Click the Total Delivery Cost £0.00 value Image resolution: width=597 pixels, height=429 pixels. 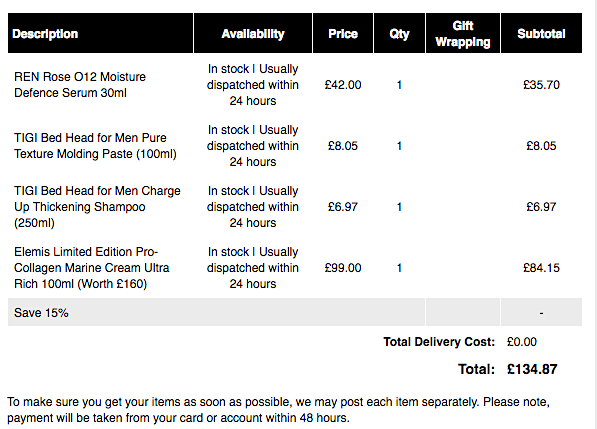(x=522, y=342)
